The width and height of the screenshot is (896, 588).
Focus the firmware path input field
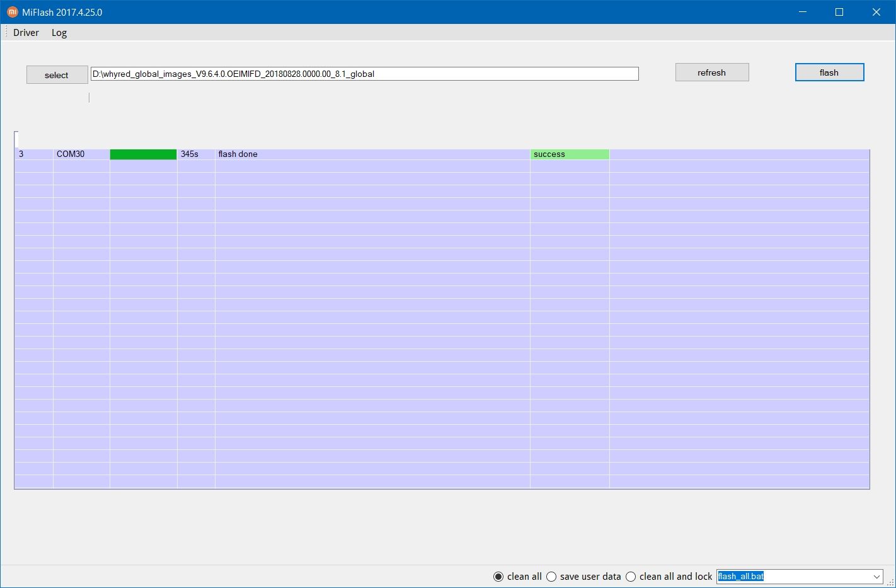coord(364,74)
